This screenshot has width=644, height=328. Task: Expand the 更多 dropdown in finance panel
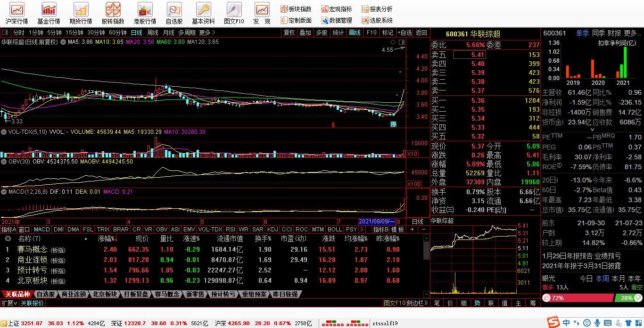tap(631, 33)
